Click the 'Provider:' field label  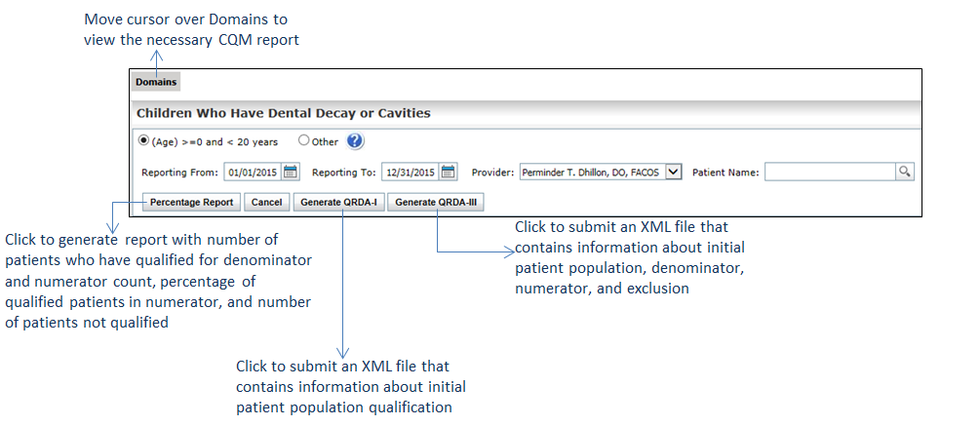click(x=492, y=173)
